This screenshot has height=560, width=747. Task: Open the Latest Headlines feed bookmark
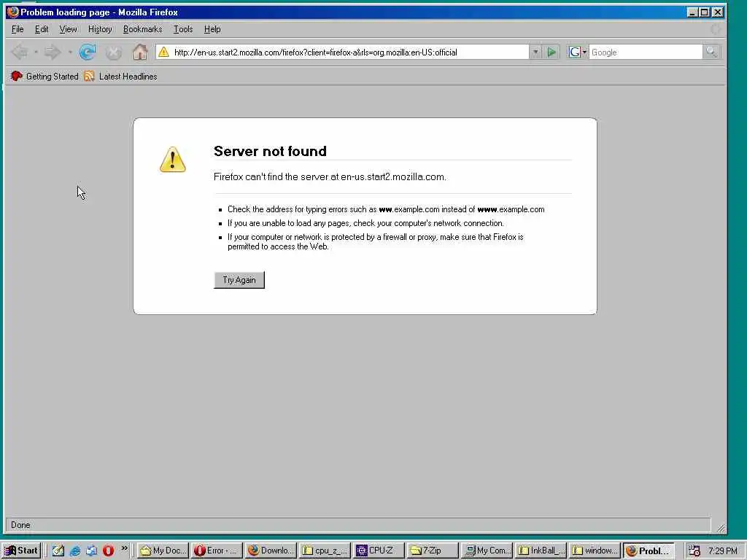(x=120, y=76)
